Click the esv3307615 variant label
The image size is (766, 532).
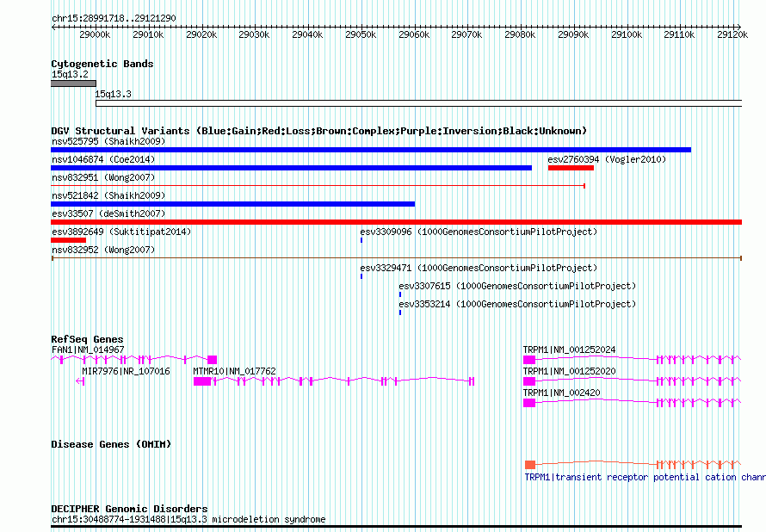(x=517, y=286)
